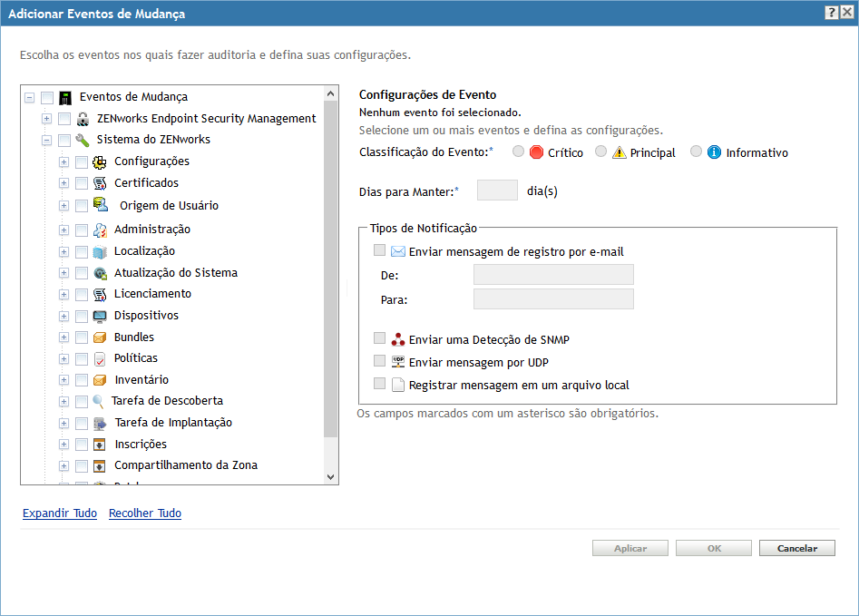
Task: Click the Expandir Tudo link
Action: point(60,513)
